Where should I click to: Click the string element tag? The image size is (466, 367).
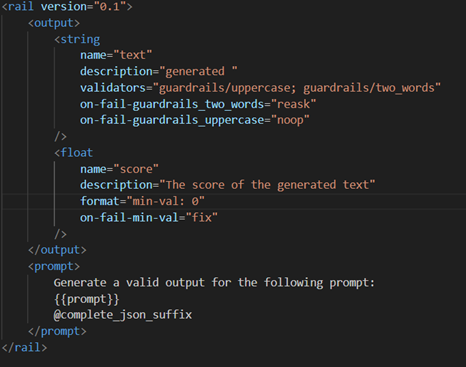click(x=77, y=39)
